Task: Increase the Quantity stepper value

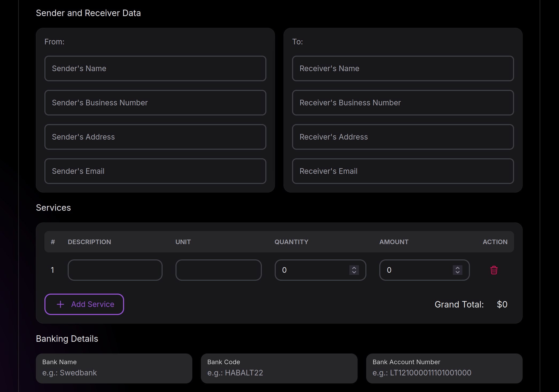Action: [354, 268]
